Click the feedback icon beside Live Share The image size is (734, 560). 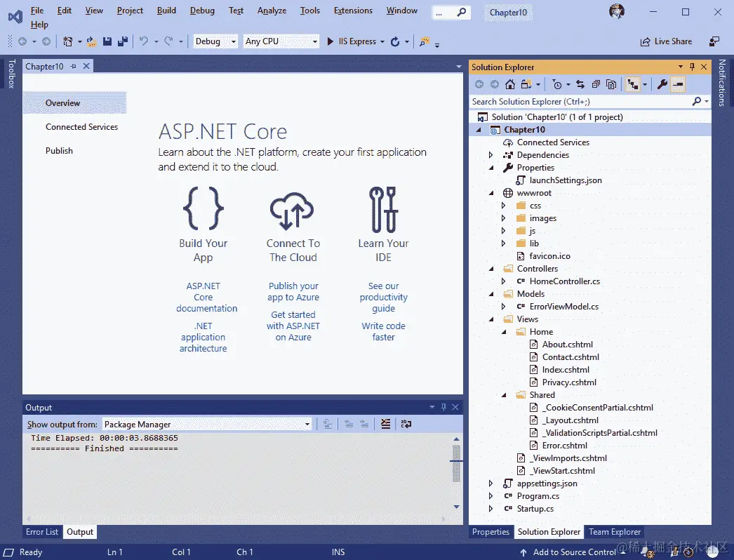pyautogui.click(x=714, y=41)
